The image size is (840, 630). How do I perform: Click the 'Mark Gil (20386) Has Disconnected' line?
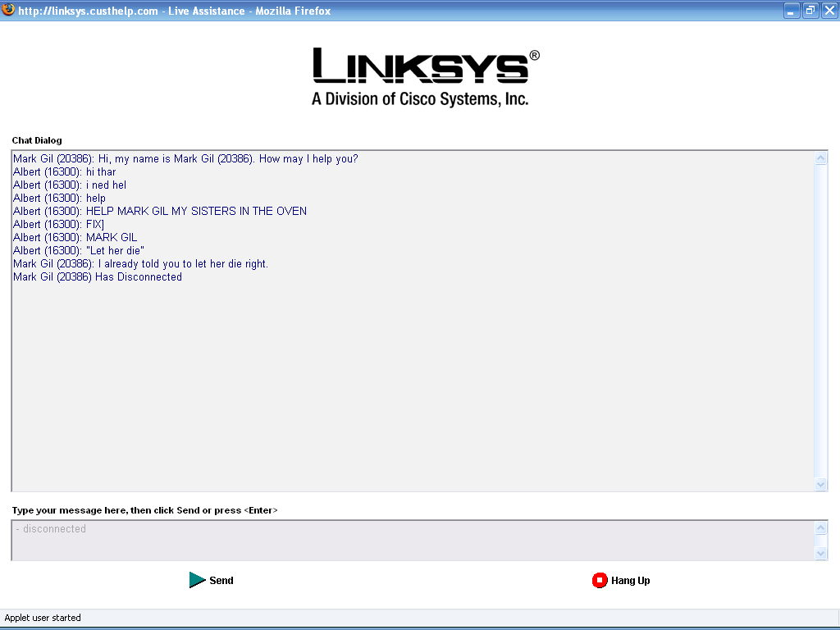[98, 277]
